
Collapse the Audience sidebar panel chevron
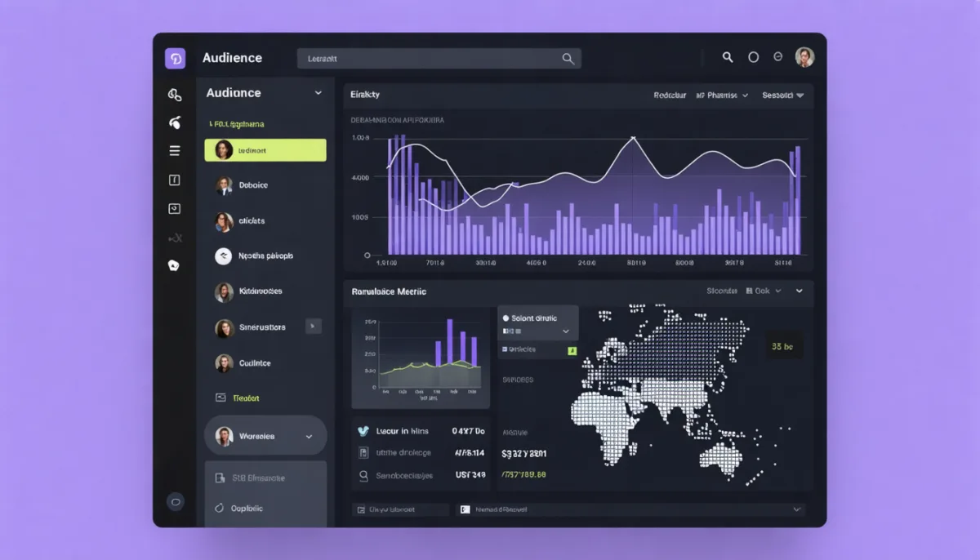point(318,93)
